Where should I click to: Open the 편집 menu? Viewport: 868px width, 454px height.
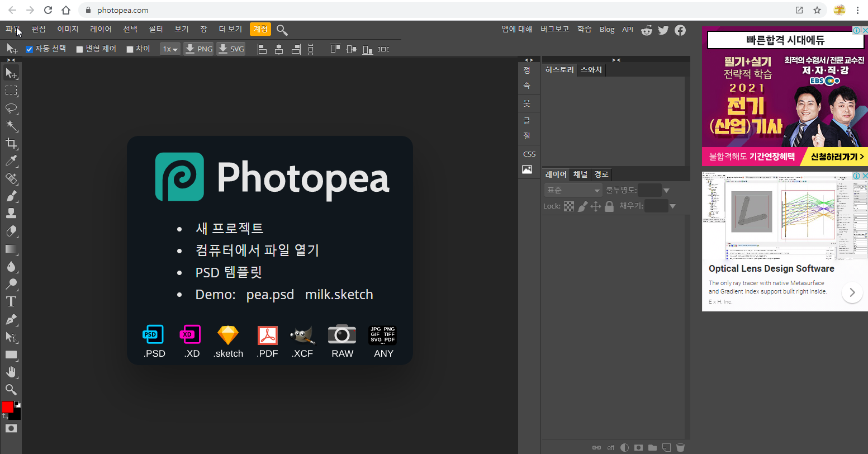click(39, 29)
